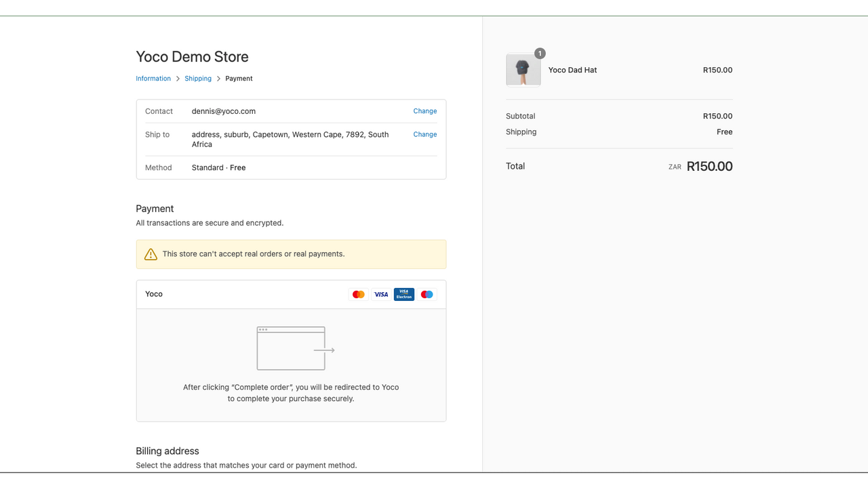Click the real orders warning message
The width and height of the screenshot is (868, 488).
tap(254, 254)
